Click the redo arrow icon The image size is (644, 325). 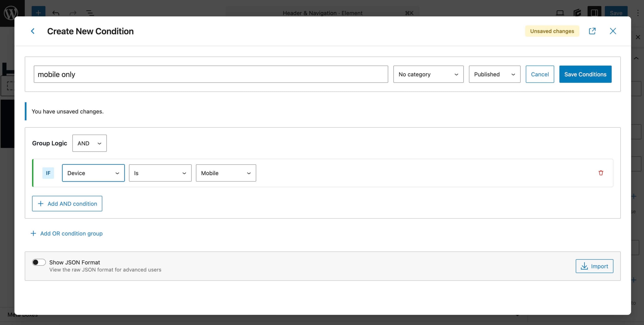(72, 13)
